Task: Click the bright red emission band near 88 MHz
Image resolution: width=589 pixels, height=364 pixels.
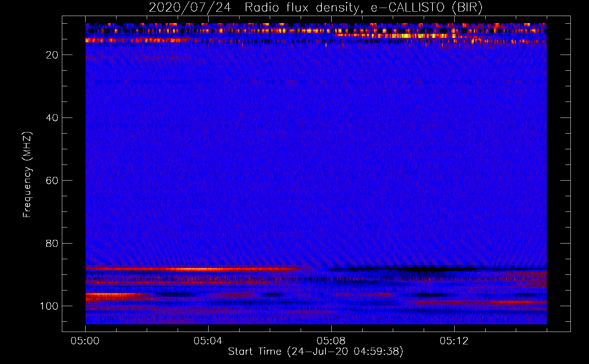Action: (193, 269)
